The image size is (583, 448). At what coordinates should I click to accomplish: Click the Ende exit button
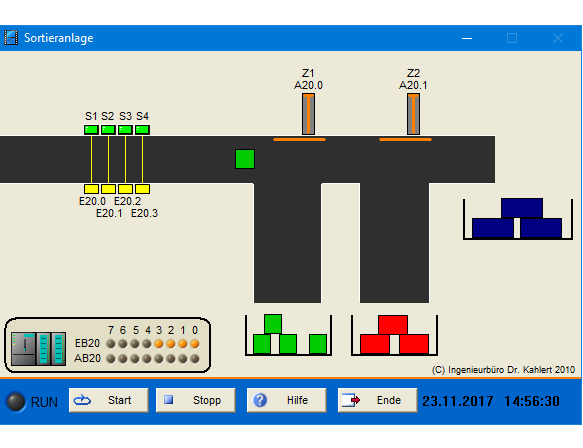point(377,400)
